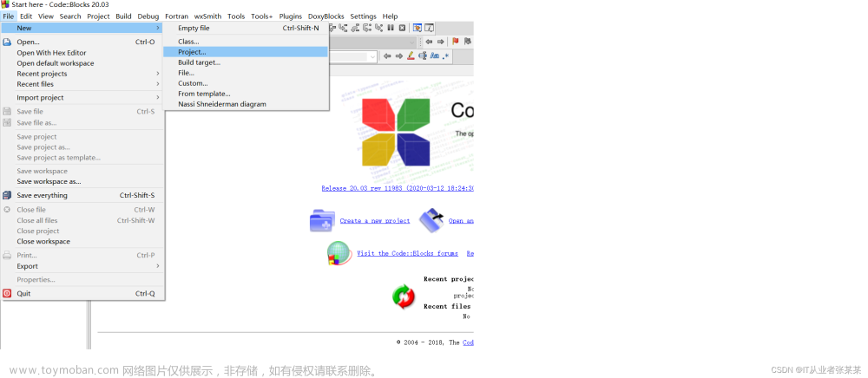Open the File menu
The width and height of the screenshot is (868, 378).
point(9,16)
